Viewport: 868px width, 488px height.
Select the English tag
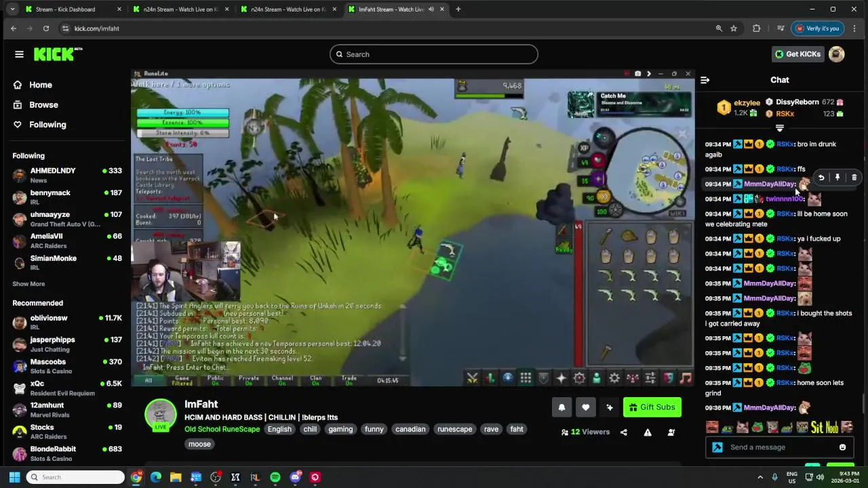pos(279,429)
